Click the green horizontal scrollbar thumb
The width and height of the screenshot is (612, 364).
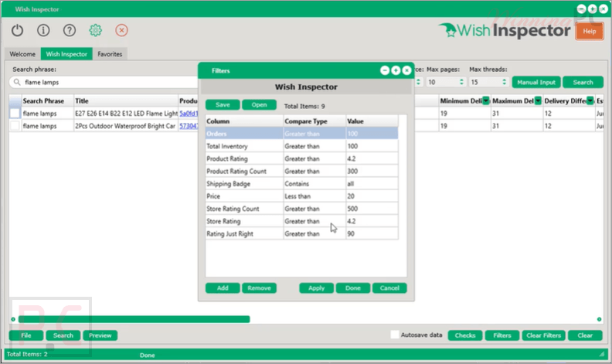pos(134,319)
